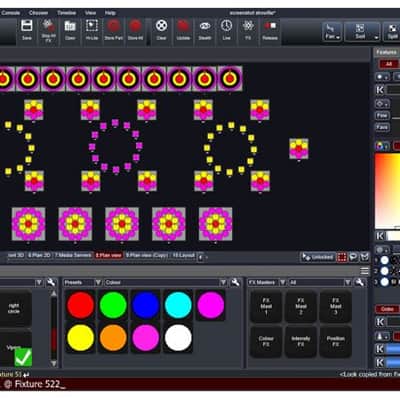The width and height of the screenshot is (400, 400).
Task: Open the Timeline menu
Action: tap(67, 13)
